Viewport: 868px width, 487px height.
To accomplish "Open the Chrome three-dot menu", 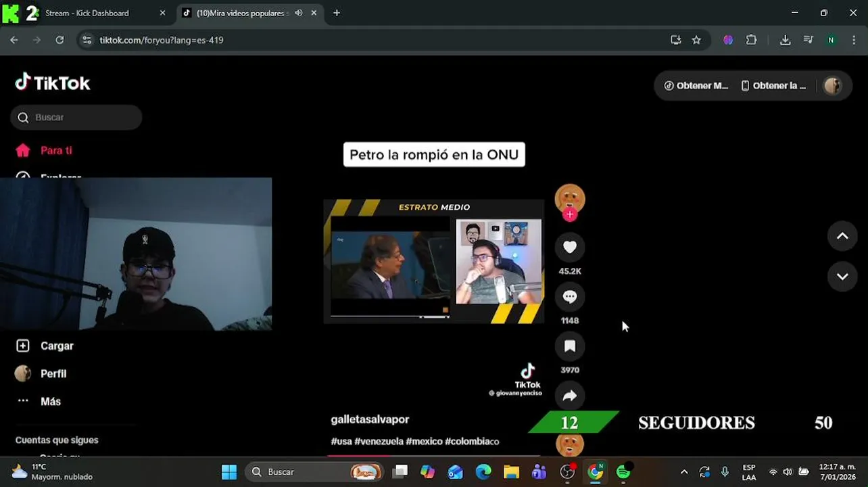I will pyautogui.click(x=854, y=40).
